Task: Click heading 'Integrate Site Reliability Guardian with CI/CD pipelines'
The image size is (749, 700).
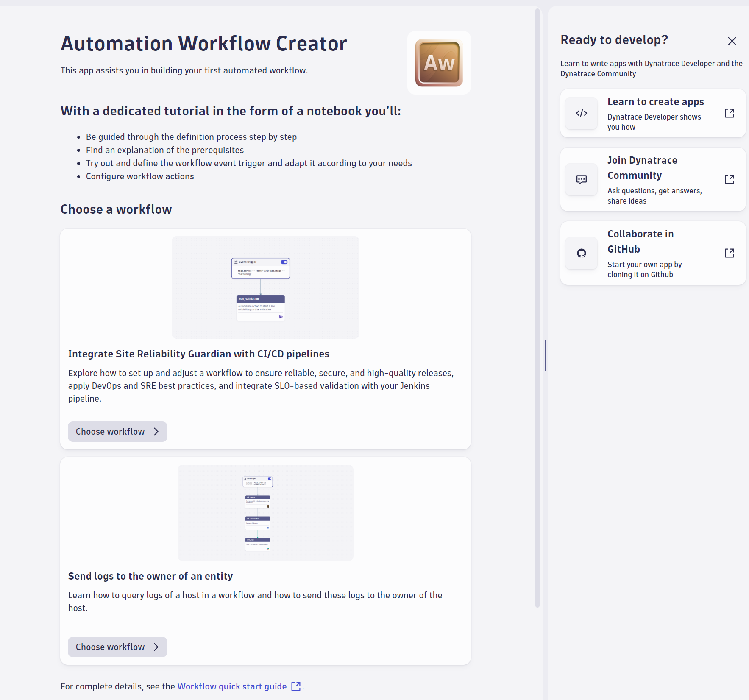Action: (199, 354)
